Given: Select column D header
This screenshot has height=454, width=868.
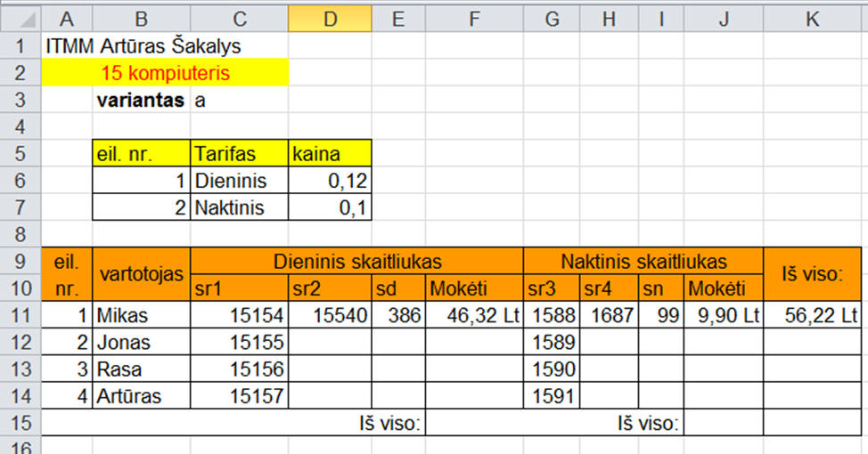Looking at the screenshot, I should coord(330,19).
